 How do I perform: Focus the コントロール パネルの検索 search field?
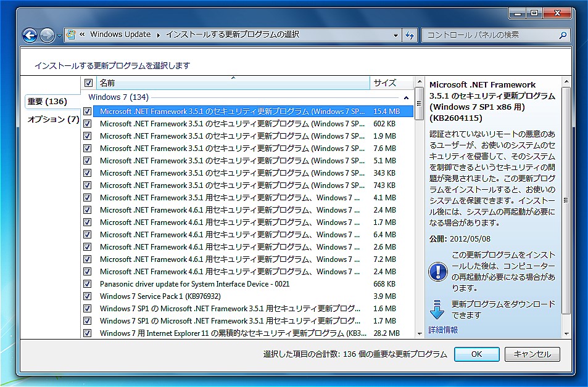tap(491, 35)
